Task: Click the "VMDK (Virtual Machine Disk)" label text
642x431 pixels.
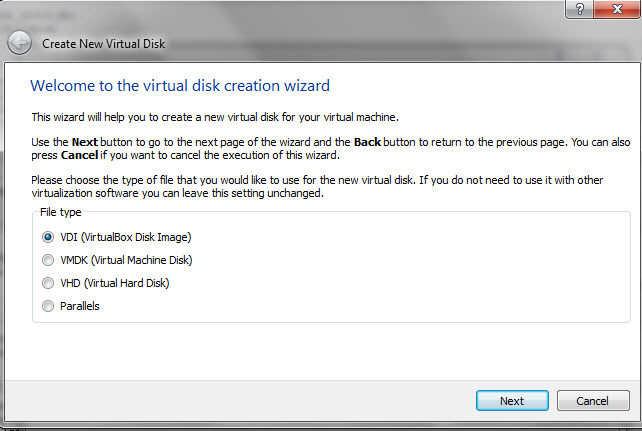Action: 125,260
